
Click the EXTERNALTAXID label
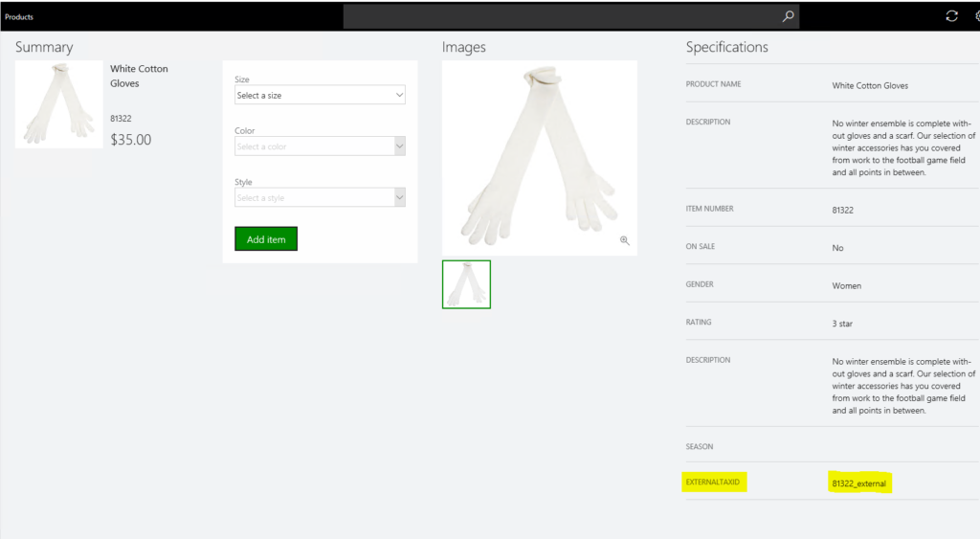tap(712, 483)
